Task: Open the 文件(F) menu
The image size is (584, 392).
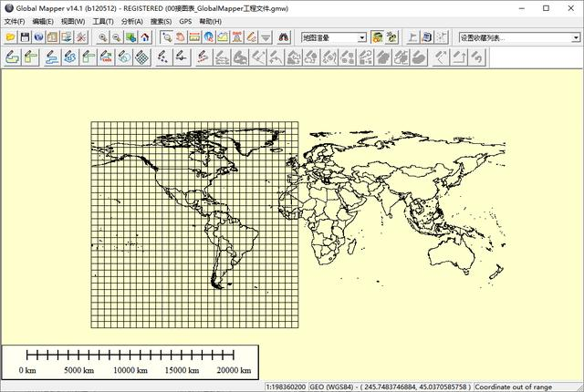Action: click(x=15, y=22)
